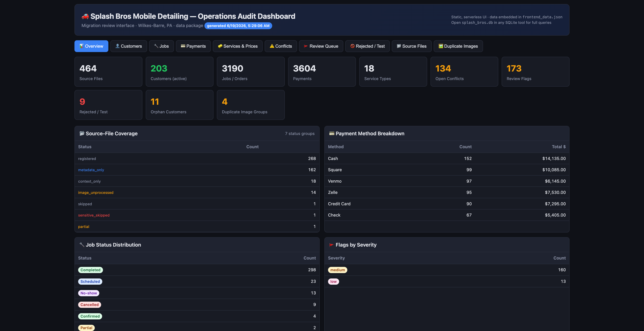The image size is (644, 331).
Task: Open the 173 Review Flags card
Action: click(535, 72)
